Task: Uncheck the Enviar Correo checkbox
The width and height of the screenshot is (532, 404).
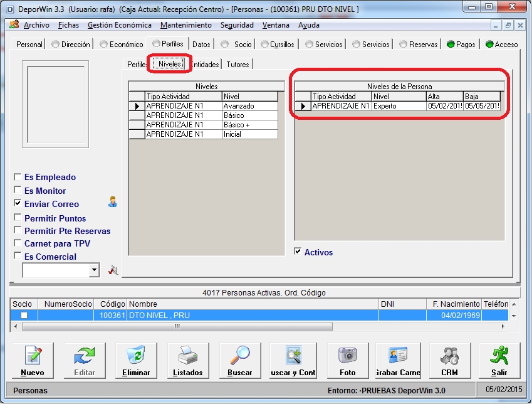Action: tap(18, 203)
